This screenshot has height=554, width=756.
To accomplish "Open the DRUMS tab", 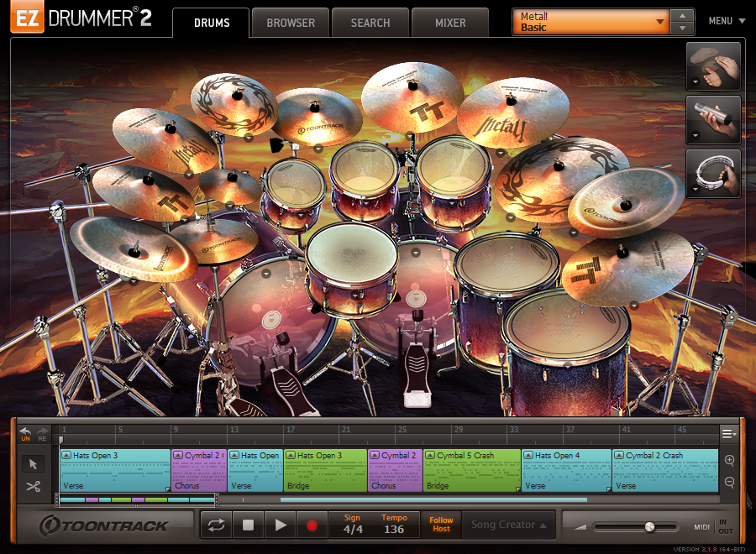I will click(211, 23).
